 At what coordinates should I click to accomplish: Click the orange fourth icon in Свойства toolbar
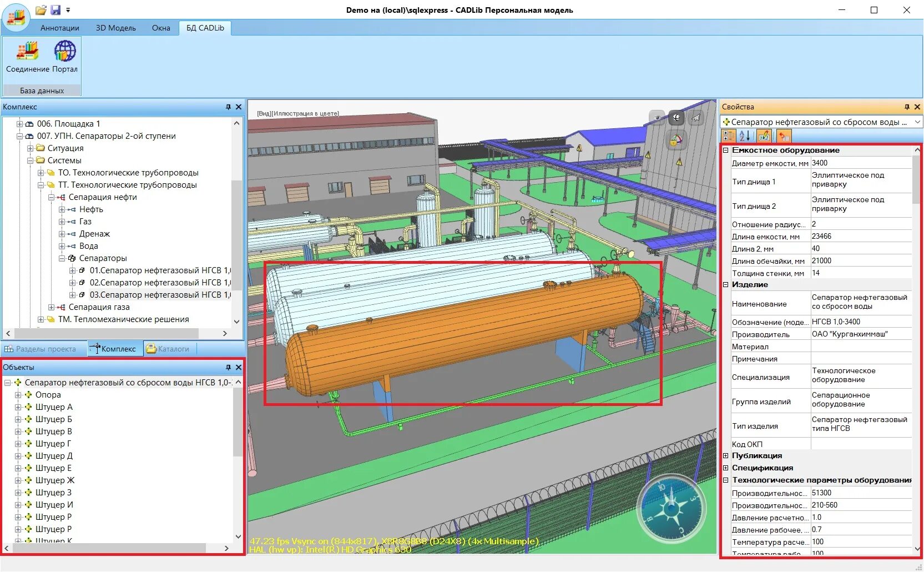[784, 136]
